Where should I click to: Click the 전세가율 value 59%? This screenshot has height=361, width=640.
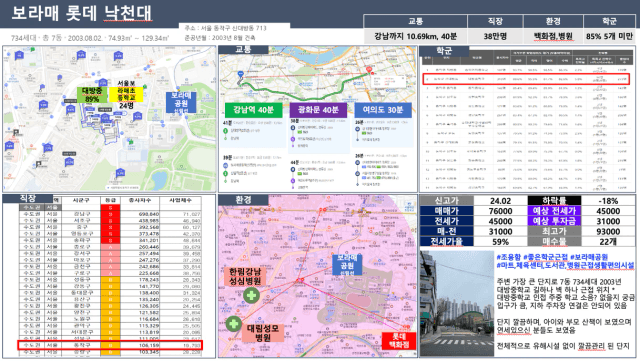500,242
